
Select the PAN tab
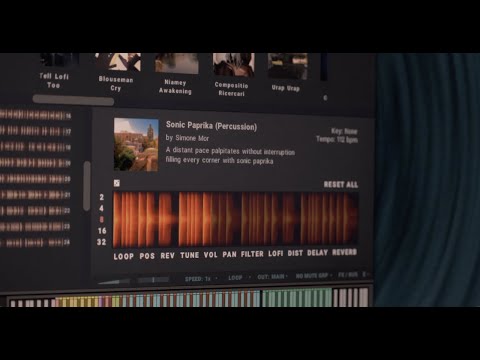229,255
